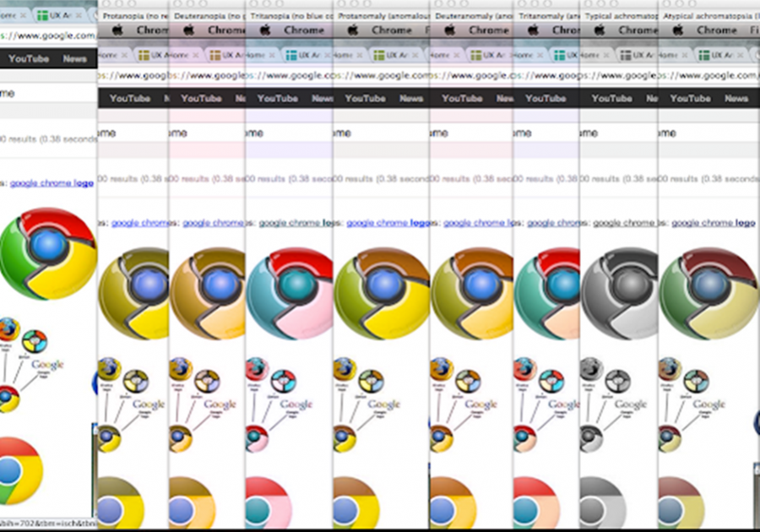Open the Apple menu in the Tritanopia window
Screen dimensions: 760x532
pos(265,30)
